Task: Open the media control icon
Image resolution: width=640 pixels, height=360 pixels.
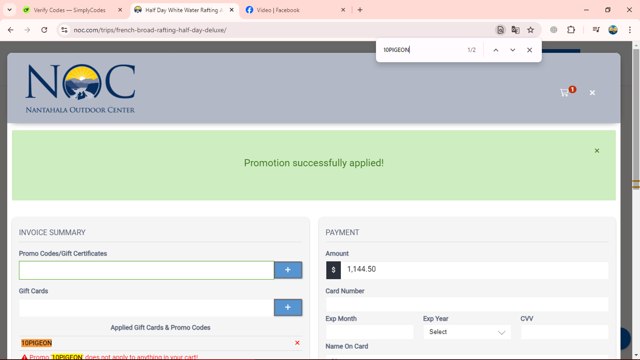Action: [x=596, y=30]
